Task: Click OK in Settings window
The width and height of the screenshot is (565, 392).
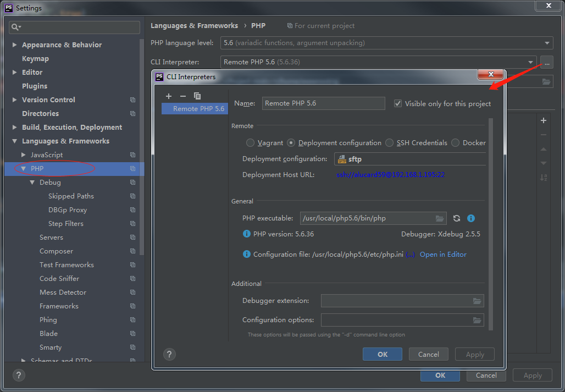Action: [x=440, y=375]
